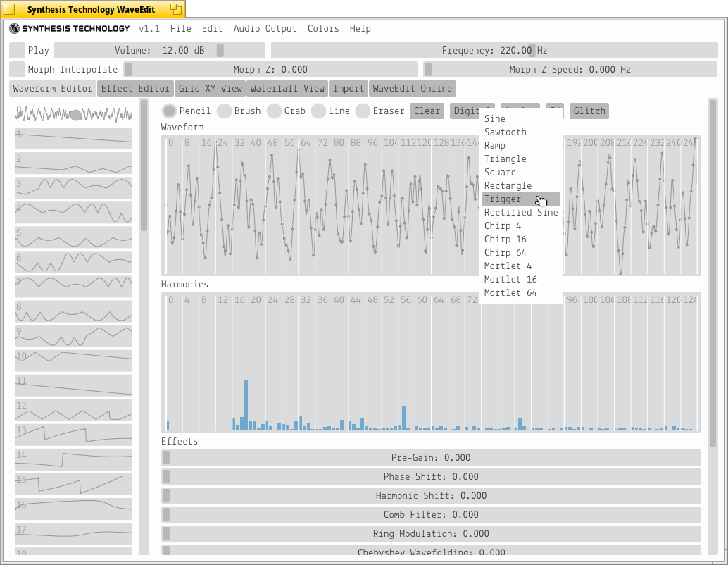The height and width of the screenshot is (565, 728).
Task: Click the Morph Z slider
Action: [270, 69]
